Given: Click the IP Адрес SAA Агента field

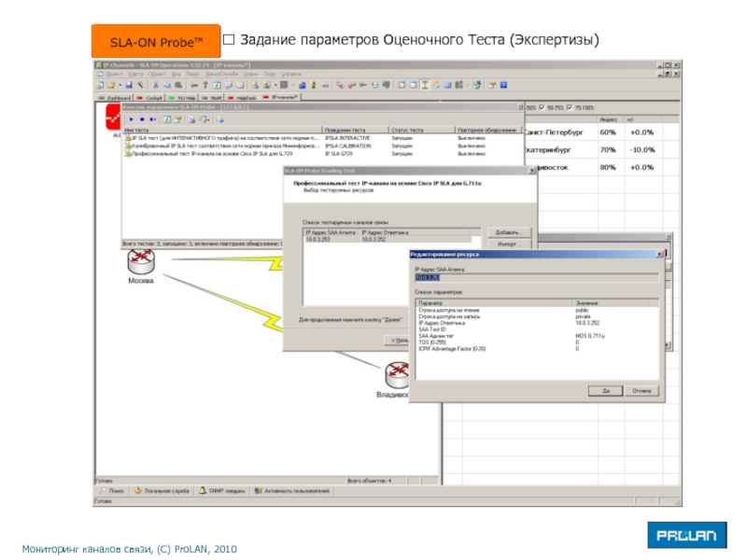Looking at the screenshot, I should coord(536,278).
